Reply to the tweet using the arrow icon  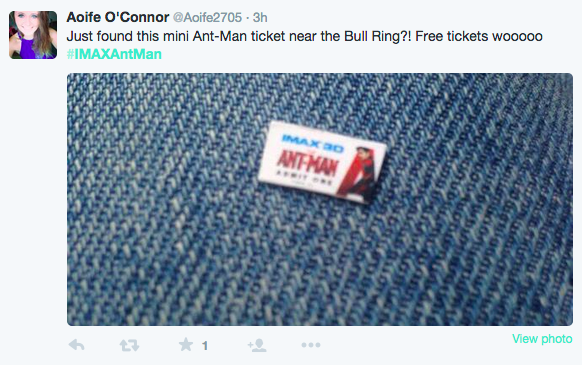tap(77, 345)
